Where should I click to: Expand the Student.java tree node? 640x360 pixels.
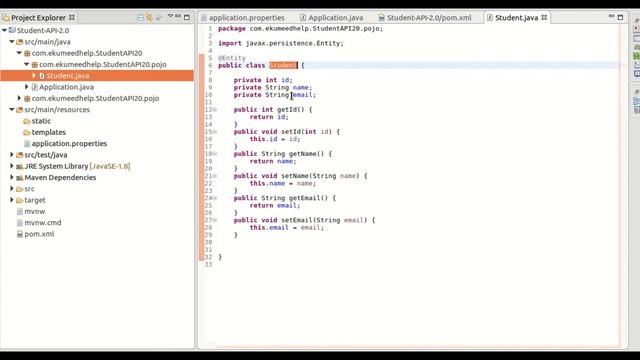pyautogui.click(x=34, y=76)
